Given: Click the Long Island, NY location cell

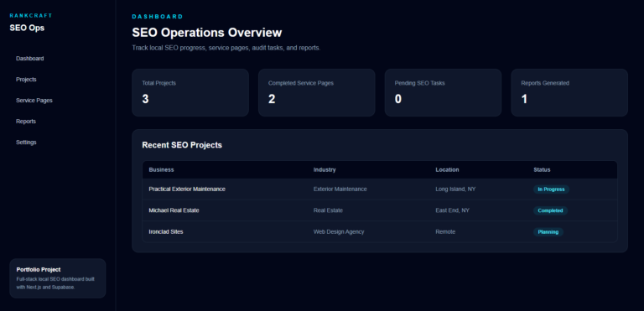Looking at the screenshot, I should (455, 189).
